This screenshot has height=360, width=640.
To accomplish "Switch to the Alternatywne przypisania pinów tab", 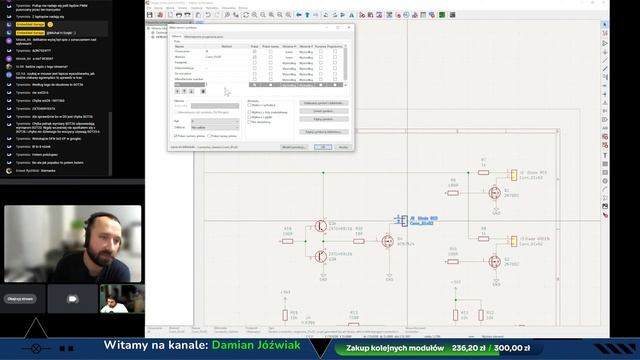I will (203, 37).
